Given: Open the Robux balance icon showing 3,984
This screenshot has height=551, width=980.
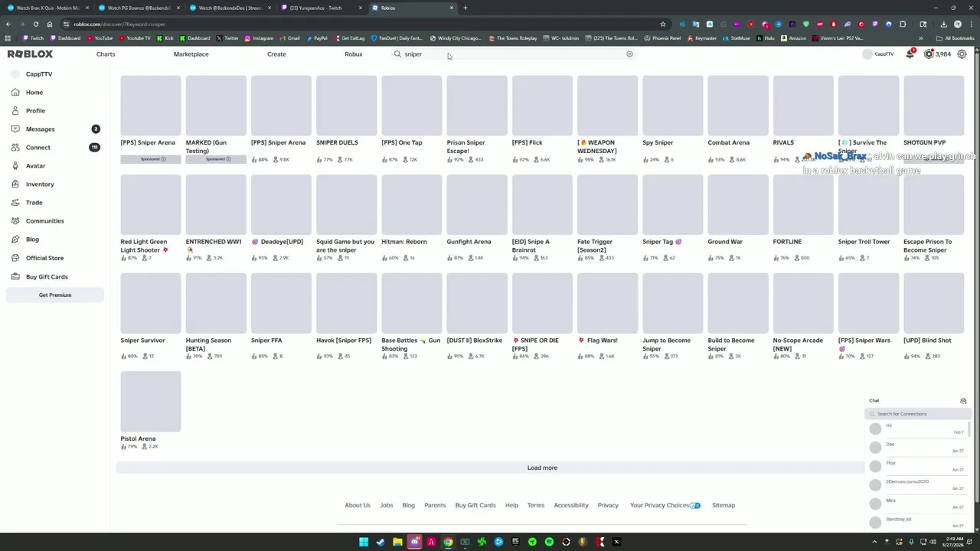Looking at the screenshot, I should coord(929,54).
